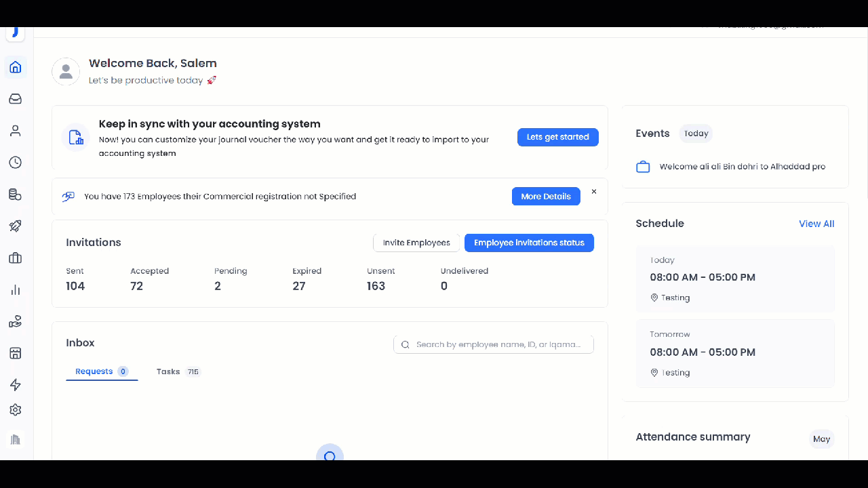Image resolution: width=868 pixels, height=488 pixels.
Task: Open the inbox tray icon in sidebar
Action: [x=15, y=99]
